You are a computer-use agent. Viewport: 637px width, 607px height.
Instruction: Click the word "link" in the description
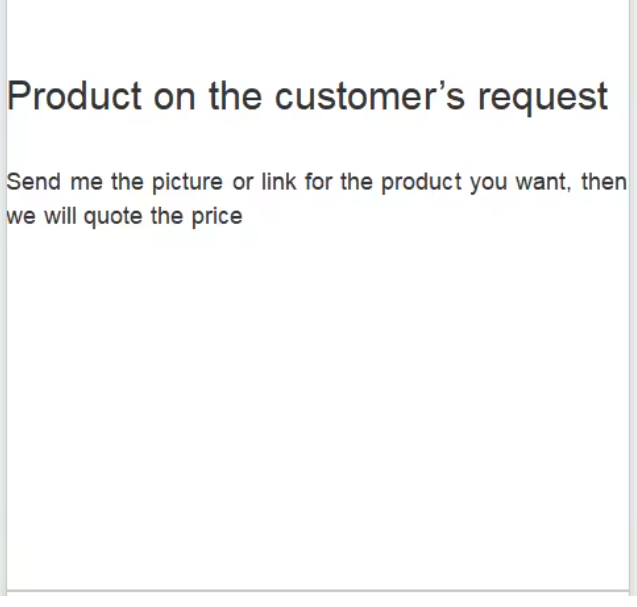coord(278,183)
